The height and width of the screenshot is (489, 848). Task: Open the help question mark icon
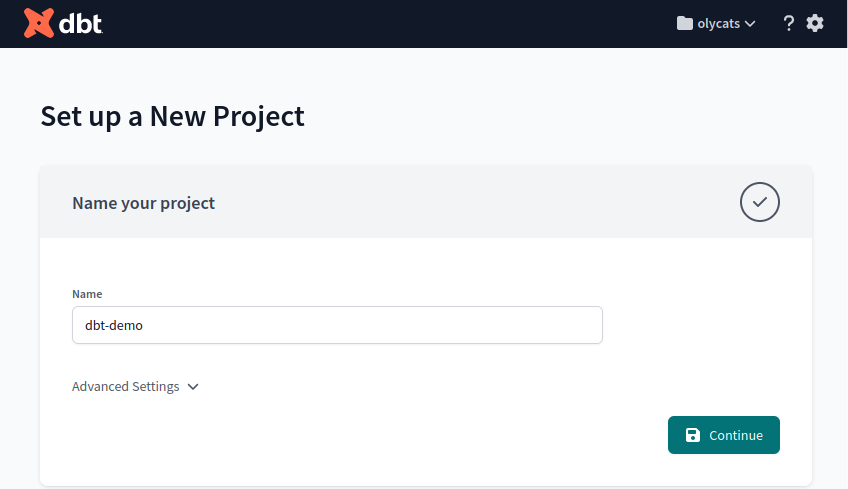[788, 23]
